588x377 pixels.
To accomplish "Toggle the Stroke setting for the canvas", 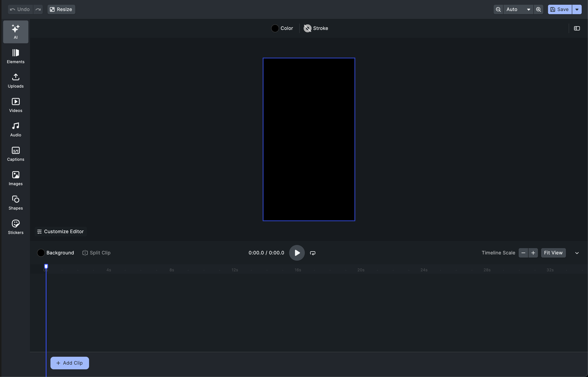I will point(316,28).
